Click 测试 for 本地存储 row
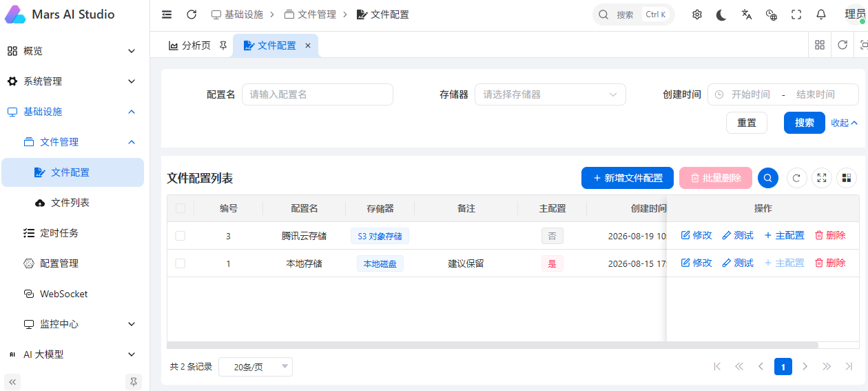This screenshot has height=391, width=868. [738, 263]
